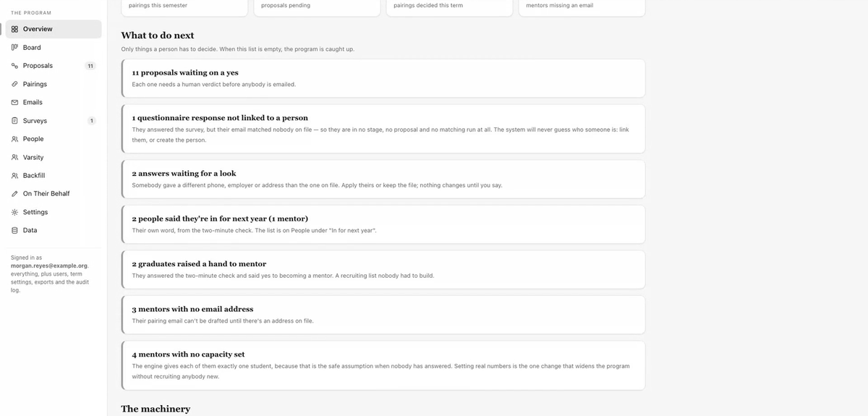Open the People list
Viewport: 868px width, 416px height.
(54, 139)
